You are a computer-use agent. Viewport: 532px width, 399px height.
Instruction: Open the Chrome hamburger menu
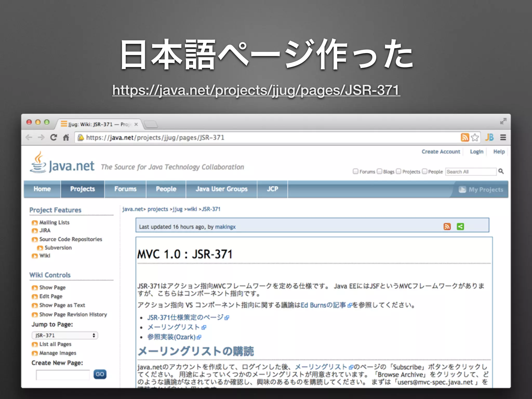click(503, 137)
